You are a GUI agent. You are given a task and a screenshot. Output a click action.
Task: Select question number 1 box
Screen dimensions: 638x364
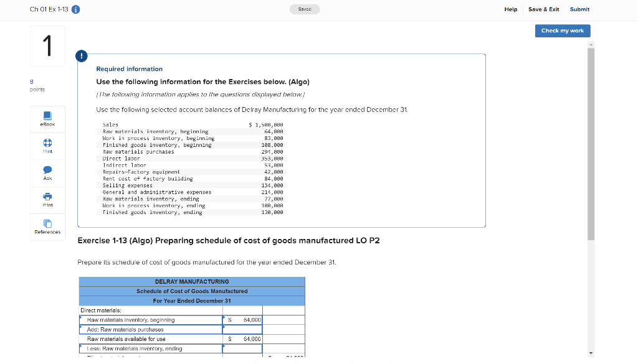pyautogui.click(x=47, y=46)
